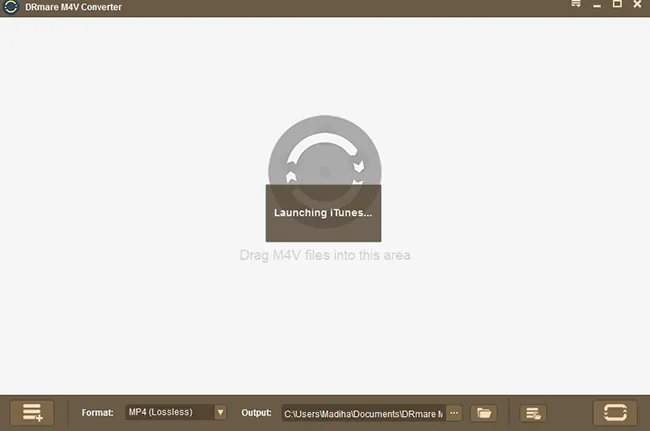Click the Format label
Screen dimensions: 650x431
click(97, 412)
